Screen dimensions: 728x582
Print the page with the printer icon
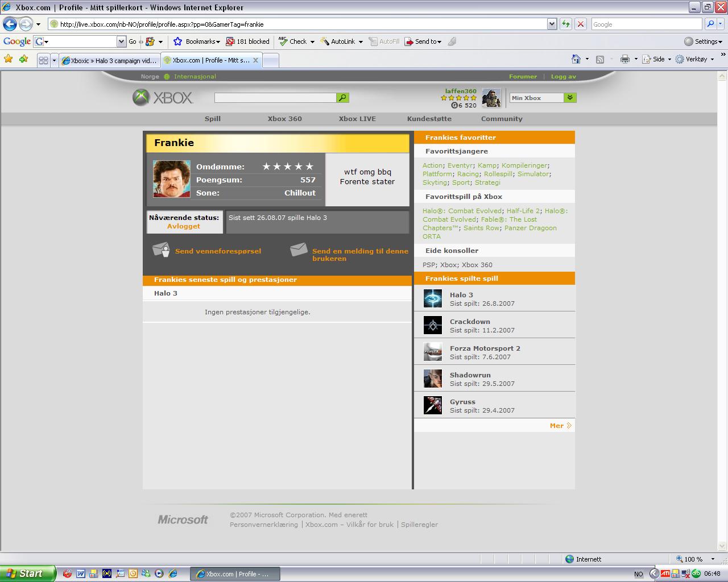(x=625, y=59)
